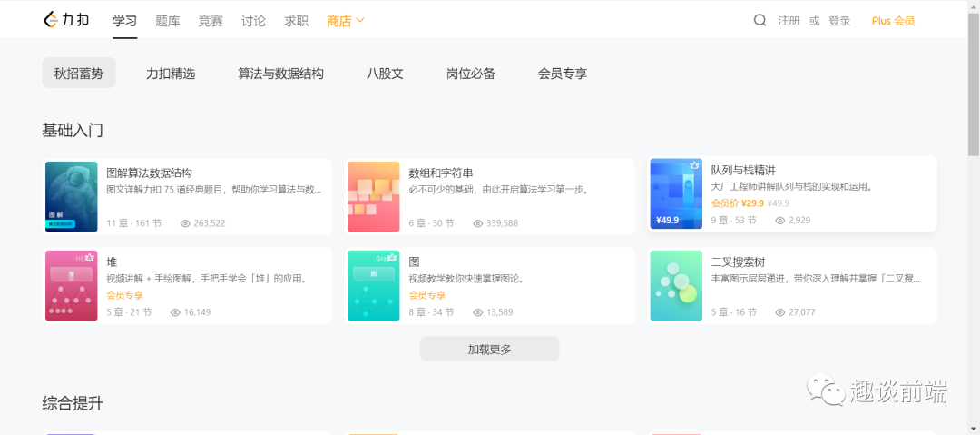The width and height of the screenshot is (980, 435).
Task: Open the 学习 nav tab
Action: [x=125, y=21]
